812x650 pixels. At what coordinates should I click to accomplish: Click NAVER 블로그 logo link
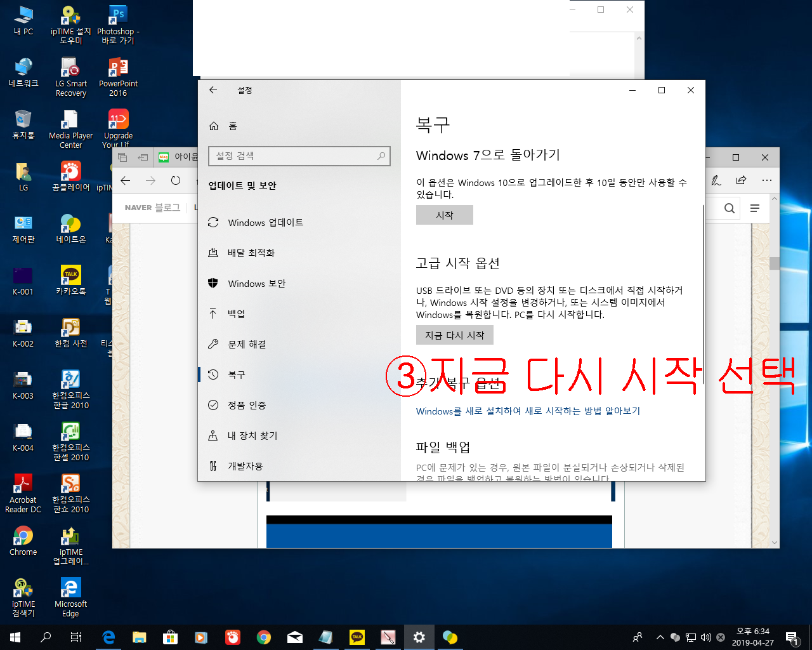pos(152,208)
